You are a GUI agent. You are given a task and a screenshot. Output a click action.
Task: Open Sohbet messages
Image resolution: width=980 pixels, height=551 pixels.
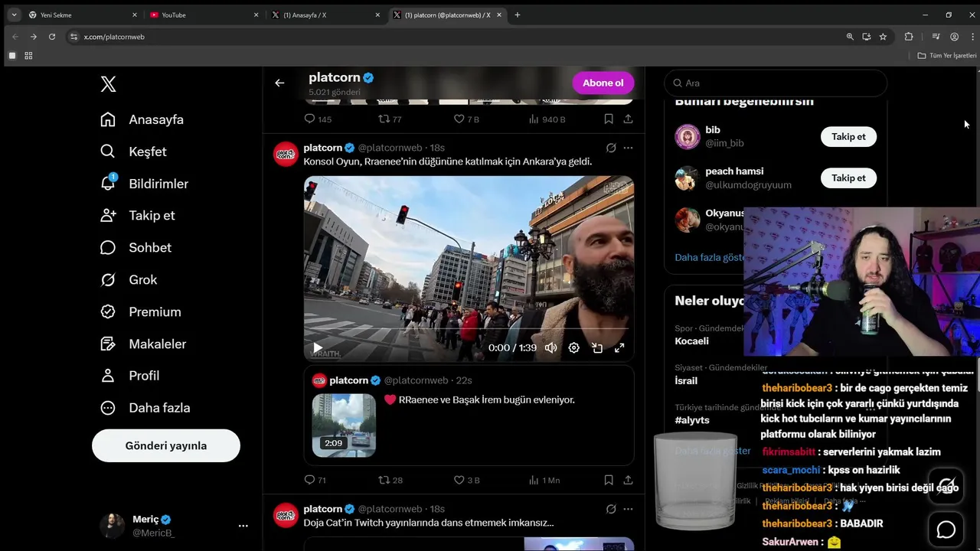point(136,247)
